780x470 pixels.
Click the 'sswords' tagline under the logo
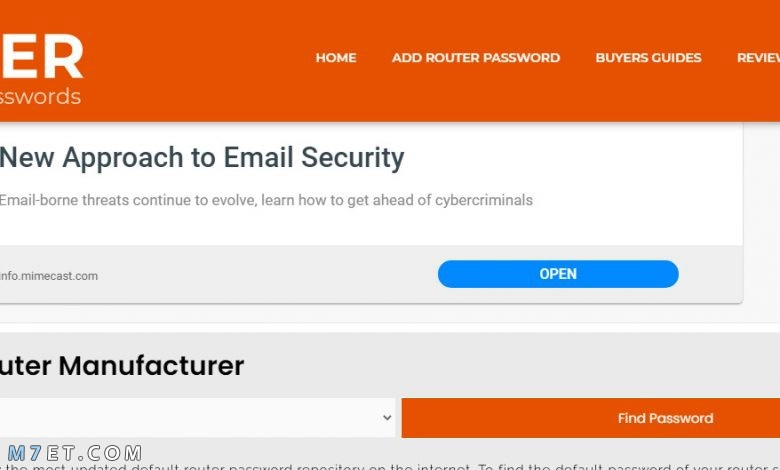coord(40,96)
